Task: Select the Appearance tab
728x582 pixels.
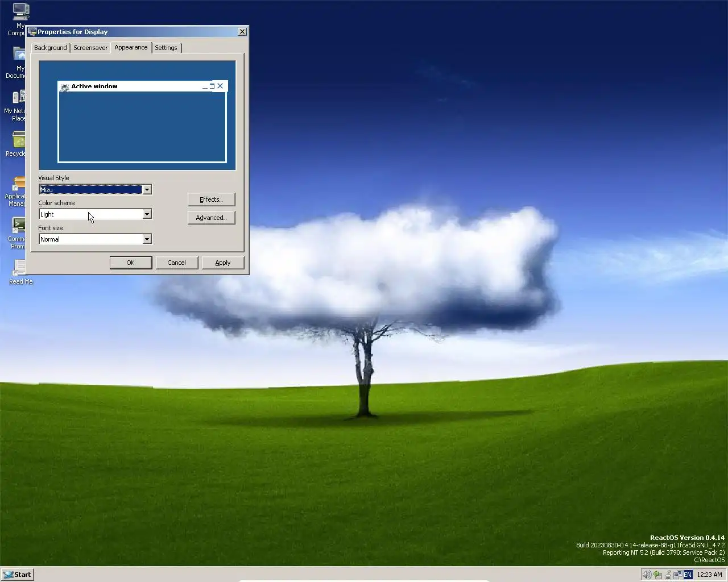Action: tap(131, 47)
